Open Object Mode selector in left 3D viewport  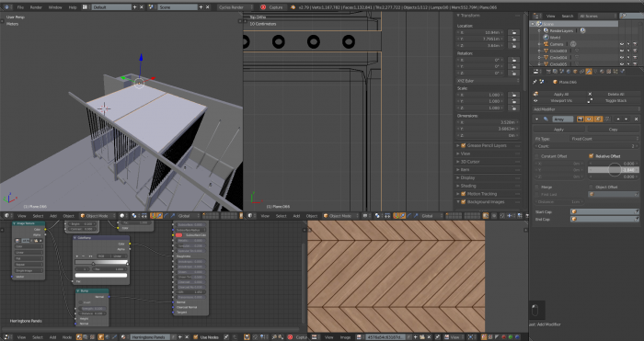[98, 216]
